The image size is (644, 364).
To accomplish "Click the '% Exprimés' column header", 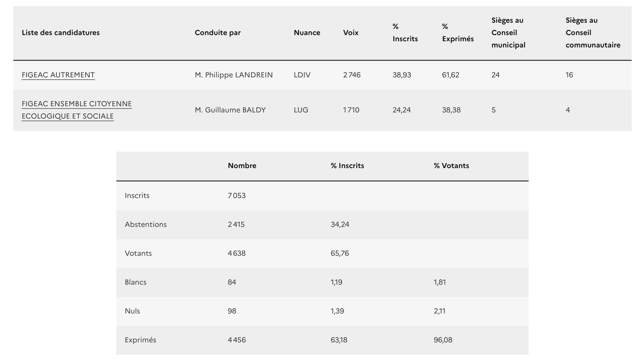I will 458,33.
